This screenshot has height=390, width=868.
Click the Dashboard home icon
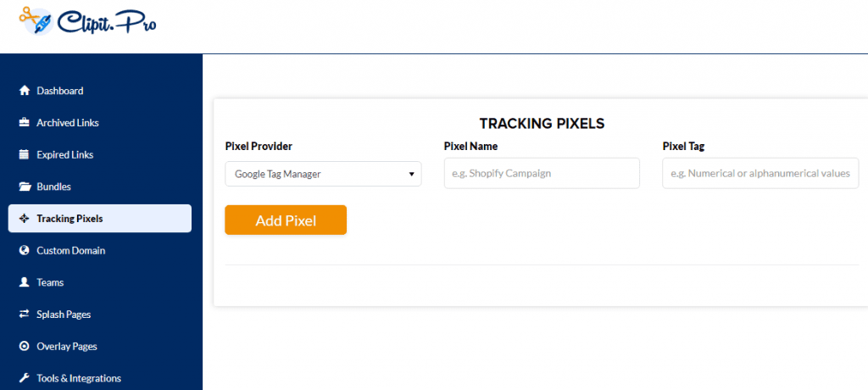click(x=24, y=91)
